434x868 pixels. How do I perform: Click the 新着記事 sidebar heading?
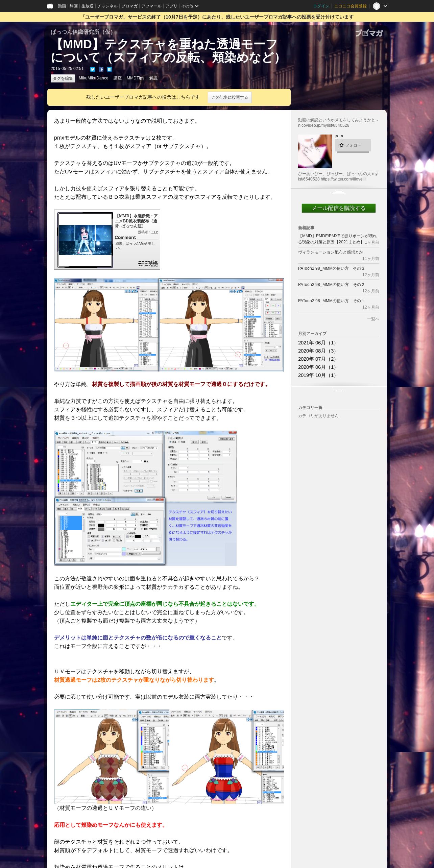(306, 228)
